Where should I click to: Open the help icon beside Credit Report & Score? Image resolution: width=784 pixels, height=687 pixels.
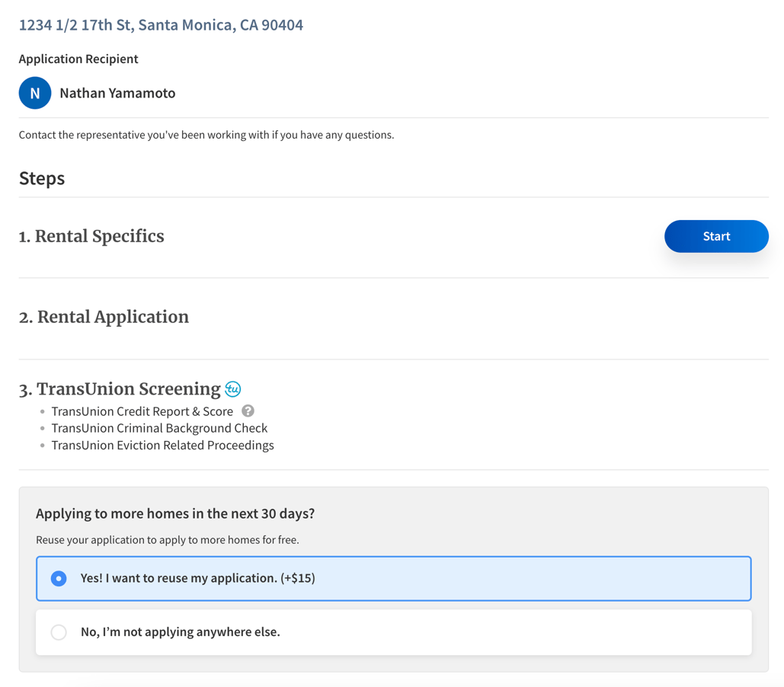(x=248, y=411)
